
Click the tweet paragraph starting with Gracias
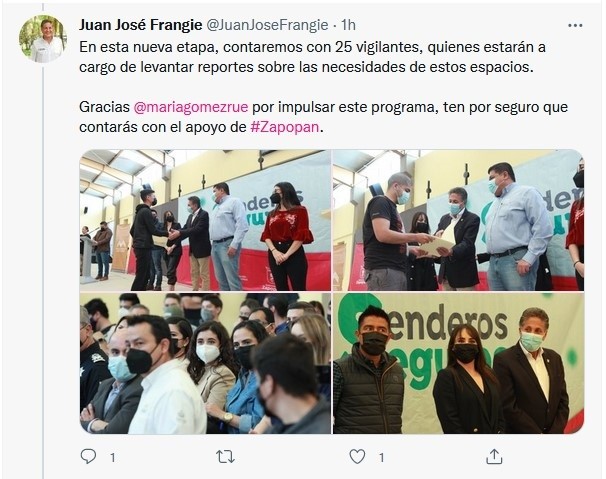coord(323,117)
